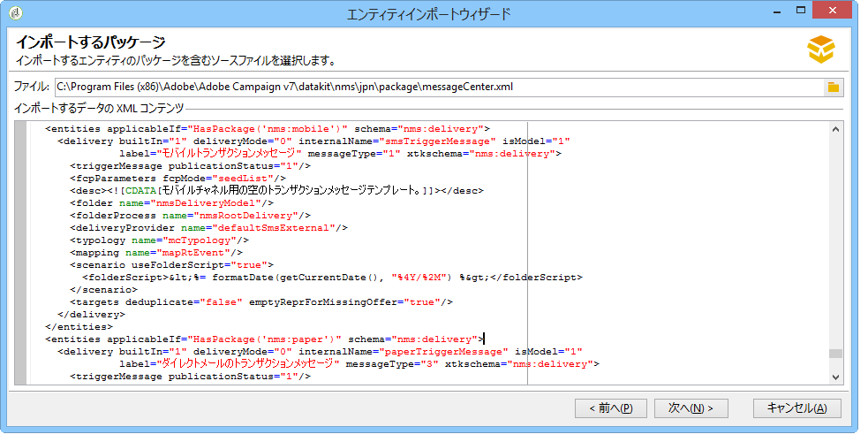This screenshot has width=868, height=442.
Task: Click the 次へ(N) next button
Action: click(691, 408)
